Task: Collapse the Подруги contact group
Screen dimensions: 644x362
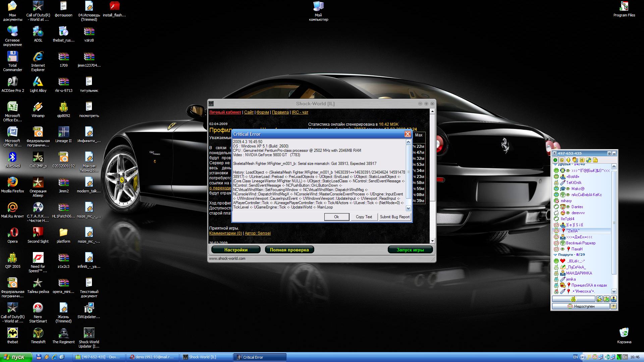Action: coord(555,255)
